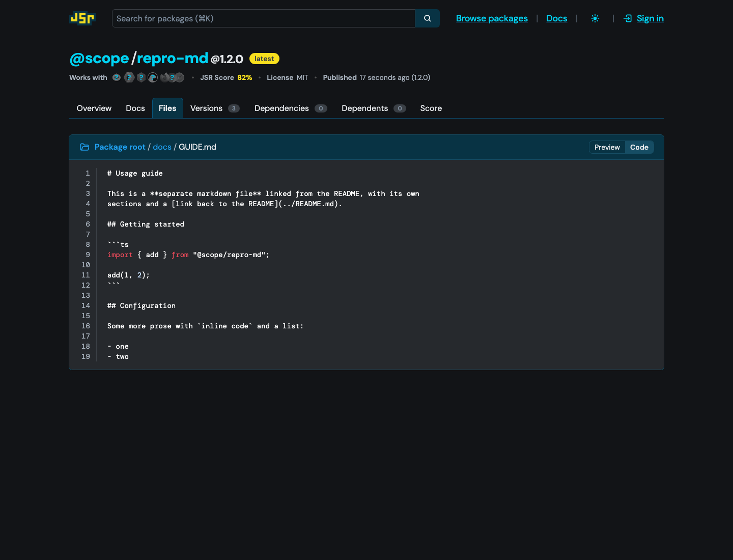Click the "- one" list line
This screenshot has height=560, width=733.
coord(118,346)
